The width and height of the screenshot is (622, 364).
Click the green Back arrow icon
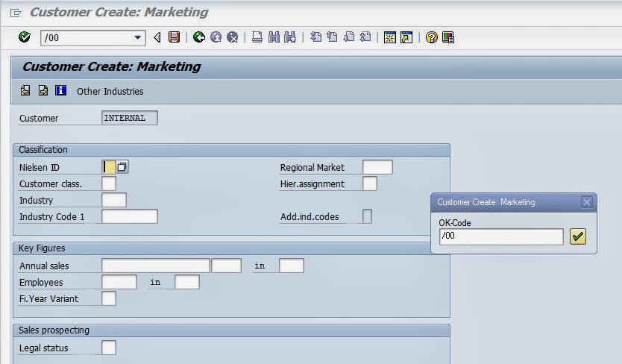click(199, 37)
